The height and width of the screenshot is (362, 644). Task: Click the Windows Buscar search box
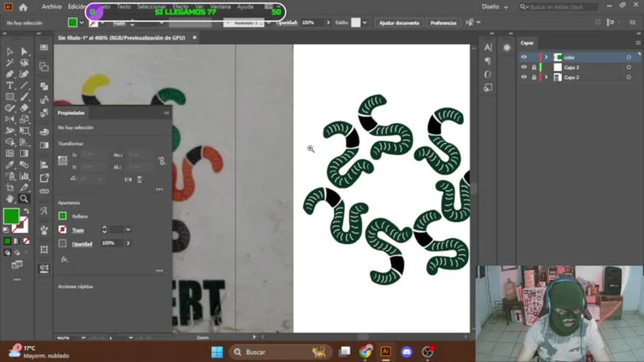pyautogui.click(x=281, y=352)
